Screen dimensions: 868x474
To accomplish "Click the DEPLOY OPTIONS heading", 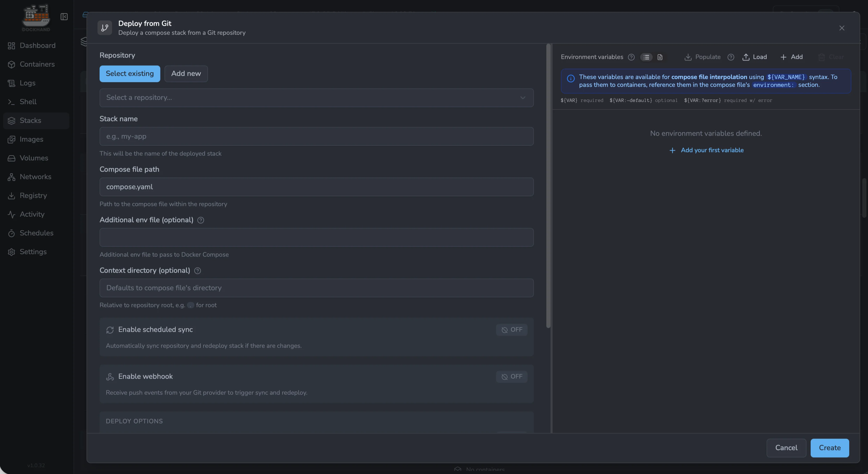I will point(134,421).
